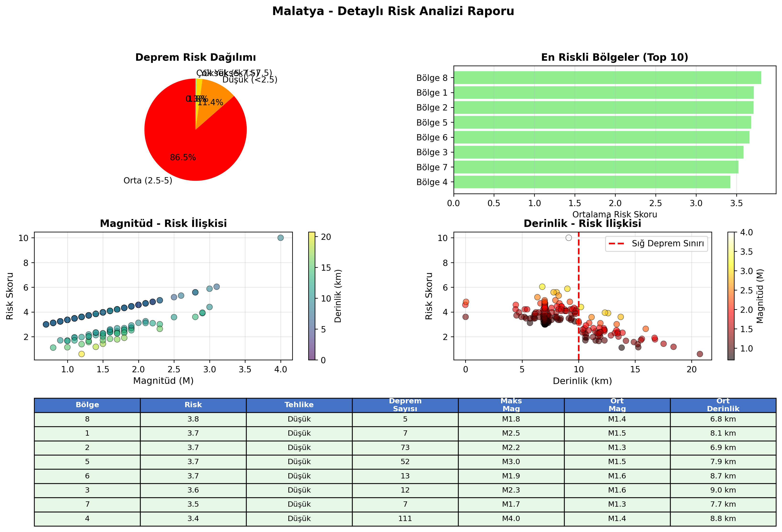782x532 pixels.
Task: Click the 'Derinlik (km)' x-axis label
Action: tap(582, 381)
